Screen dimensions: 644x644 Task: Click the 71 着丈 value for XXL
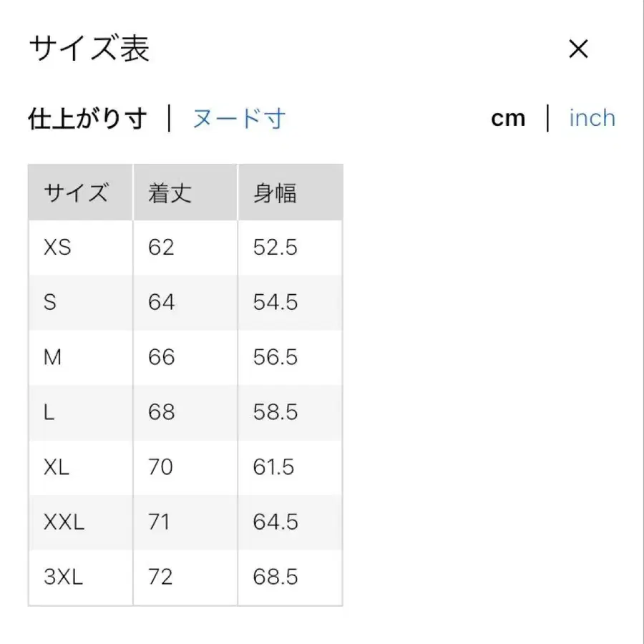tap(160, 522)
